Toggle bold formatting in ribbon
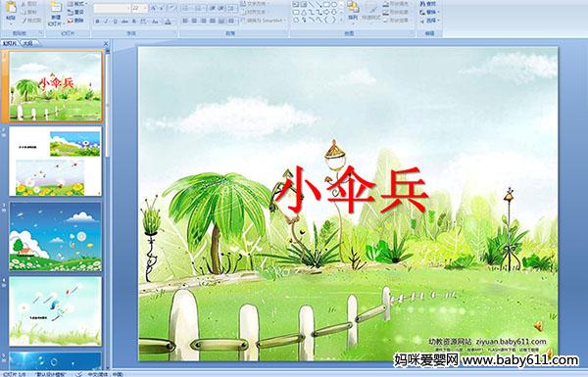 tap(97, 22)
